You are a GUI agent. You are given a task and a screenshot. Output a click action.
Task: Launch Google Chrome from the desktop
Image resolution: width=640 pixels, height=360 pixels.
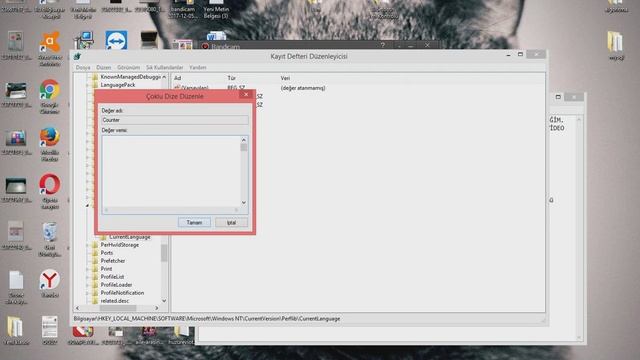[x=50, y=90]
